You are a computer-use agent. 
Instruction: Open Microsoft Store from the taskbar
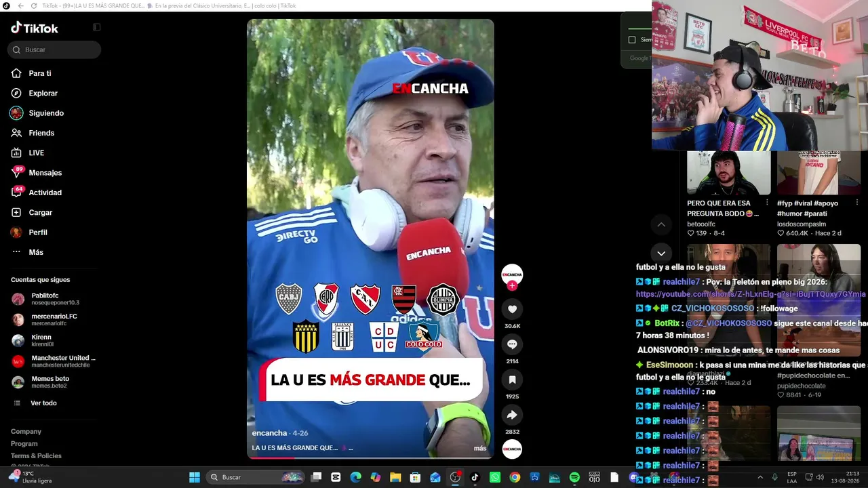pos(415,477)
